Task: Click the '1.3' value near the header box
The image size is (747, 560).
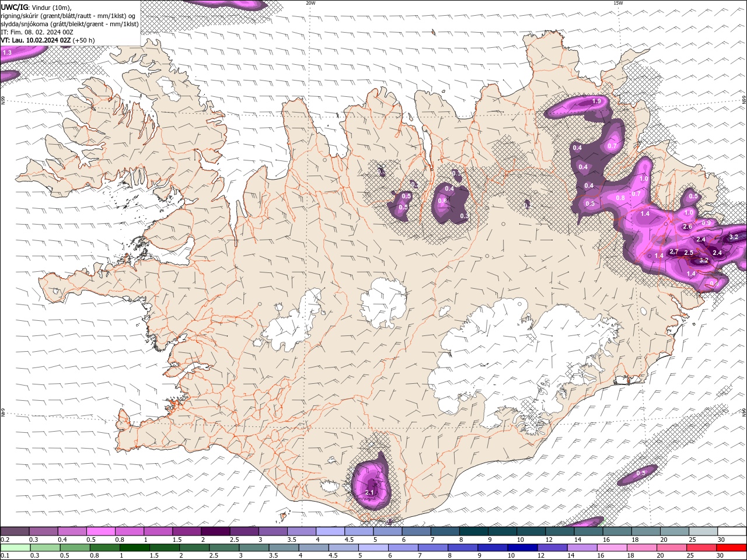Action: [x=7, y=53]
